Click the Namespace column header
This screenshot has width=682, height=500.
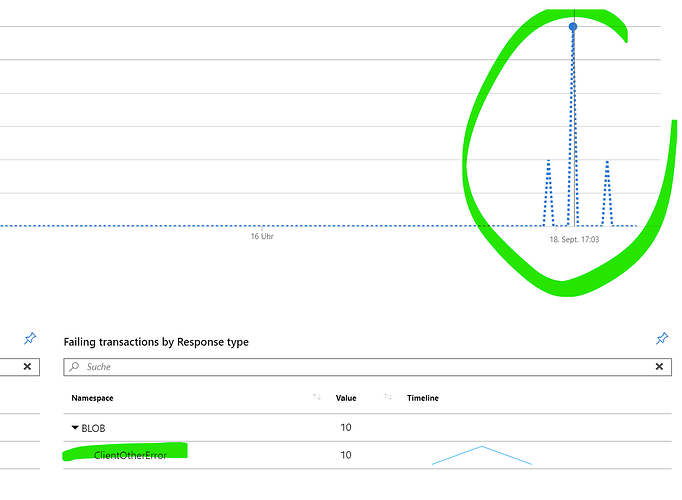92,398
